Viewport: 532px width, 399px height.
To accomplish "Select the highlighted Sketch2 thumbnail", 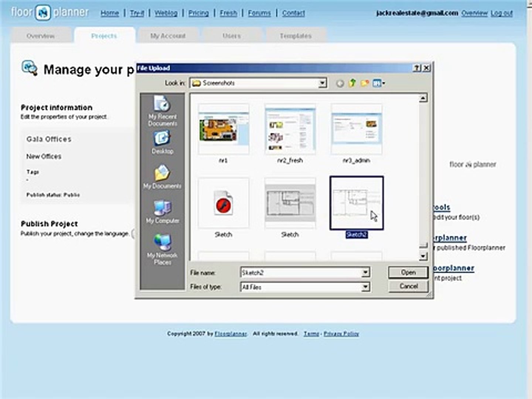I will 357,203.
